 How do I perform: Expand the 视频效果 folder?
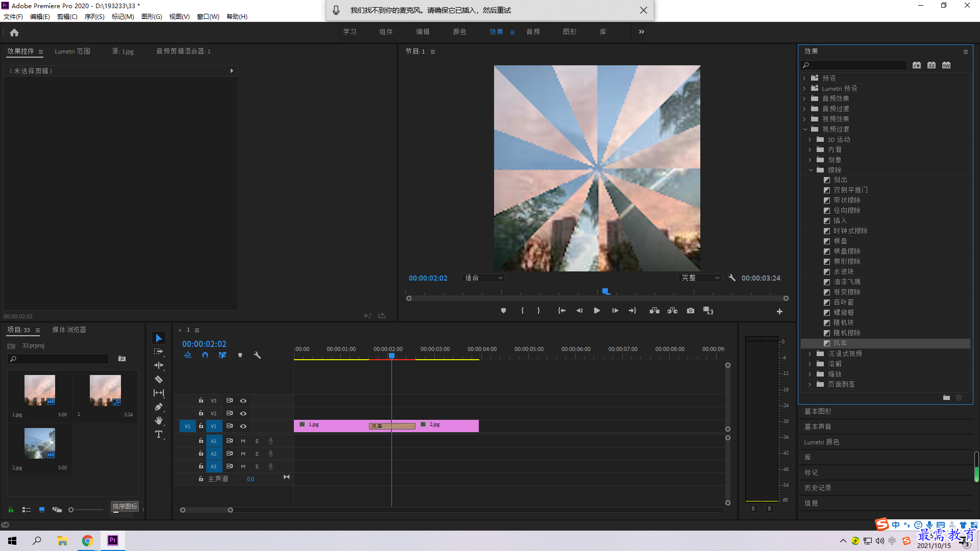pyautogui.click(x=804, y=119)
